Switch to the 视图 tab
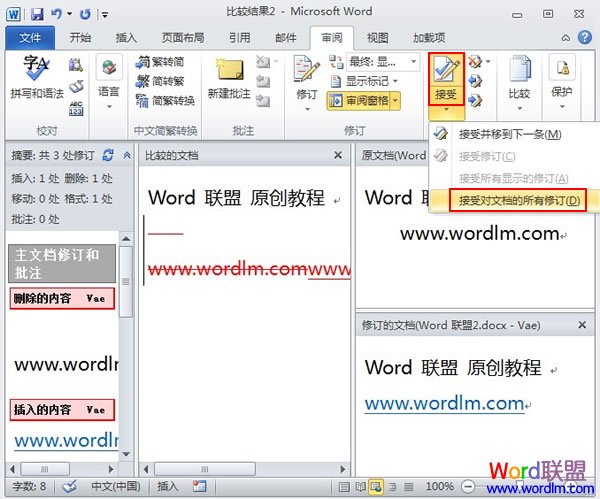 click(377, 38)
